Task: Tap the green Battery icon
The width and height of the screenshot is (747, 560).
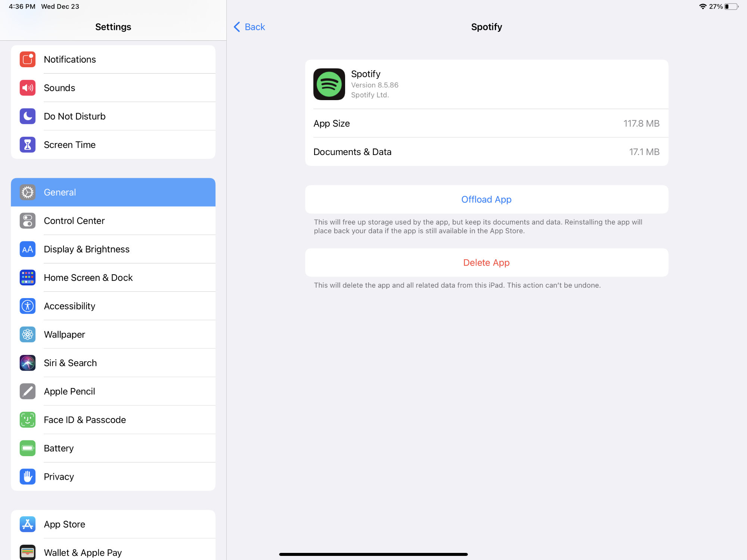Action: click(28, 448)
